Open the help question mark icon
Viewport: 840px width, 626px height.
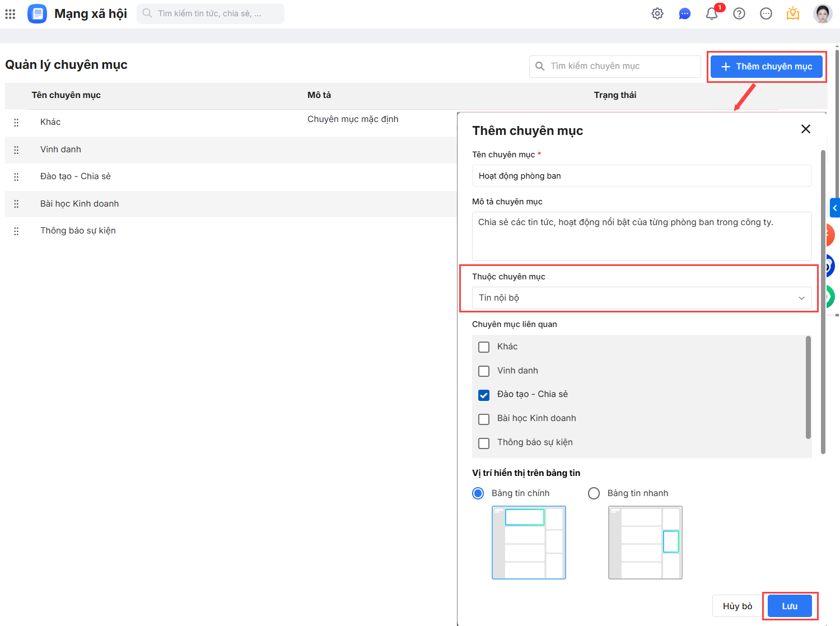[739, 14]
